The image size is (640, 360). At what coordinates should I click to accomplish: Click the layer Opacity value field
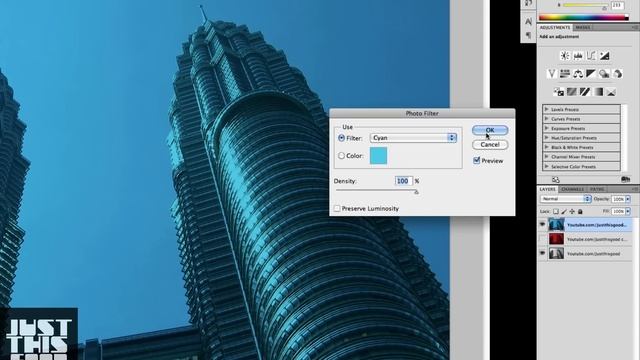pos(618,199)
